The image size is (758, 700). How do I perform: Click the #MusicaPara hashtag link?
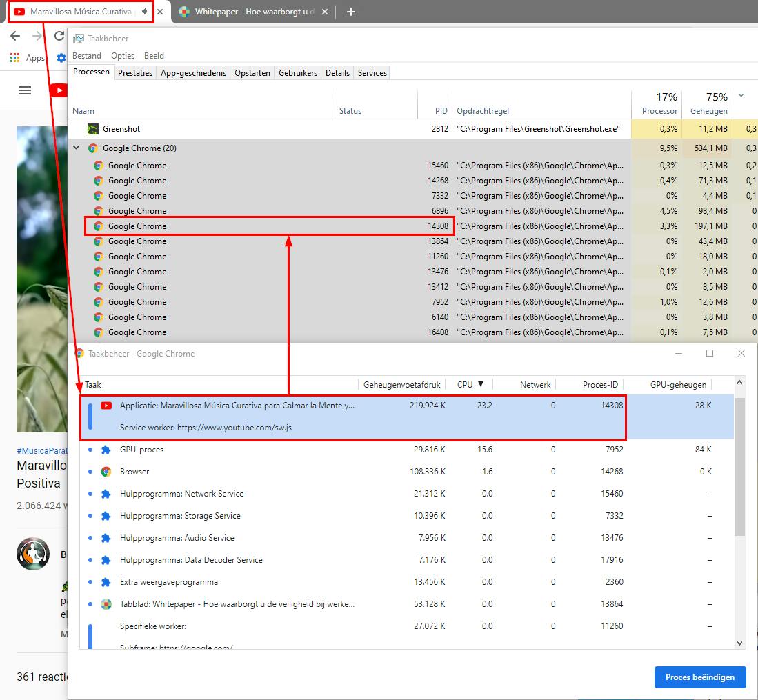[x=41, y=450]
